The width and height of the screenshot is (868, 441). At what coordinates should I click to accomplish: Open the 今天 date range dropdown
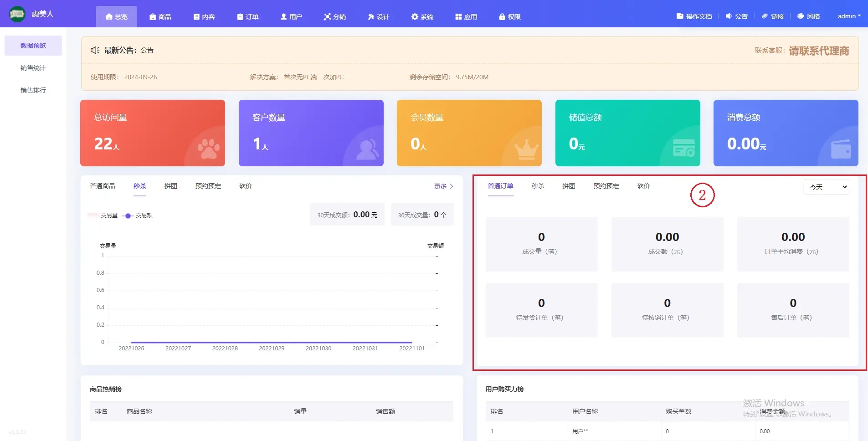(826, 187)
